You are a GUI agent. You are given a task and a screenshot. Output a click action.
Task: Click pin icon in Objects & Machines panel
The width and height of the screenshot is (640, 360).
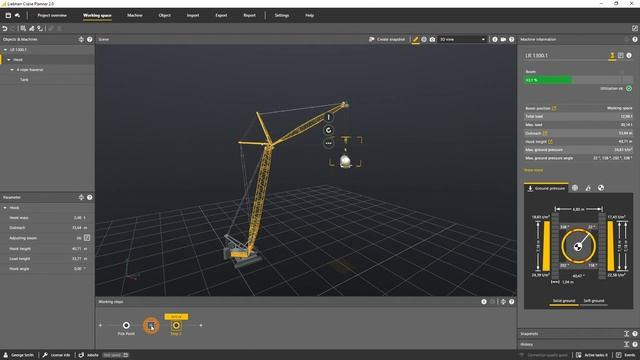pos(81,39)
